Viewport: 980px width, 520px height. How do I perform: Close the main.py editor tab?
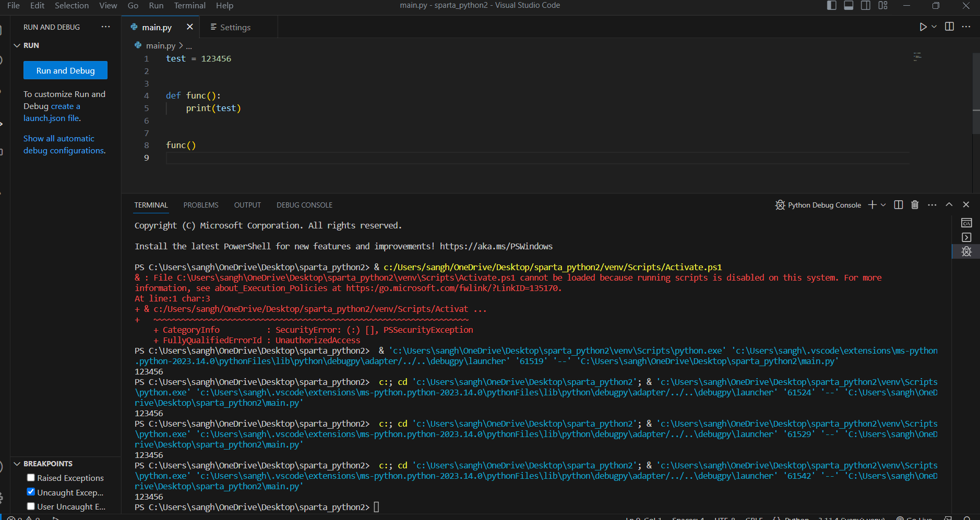190,27
